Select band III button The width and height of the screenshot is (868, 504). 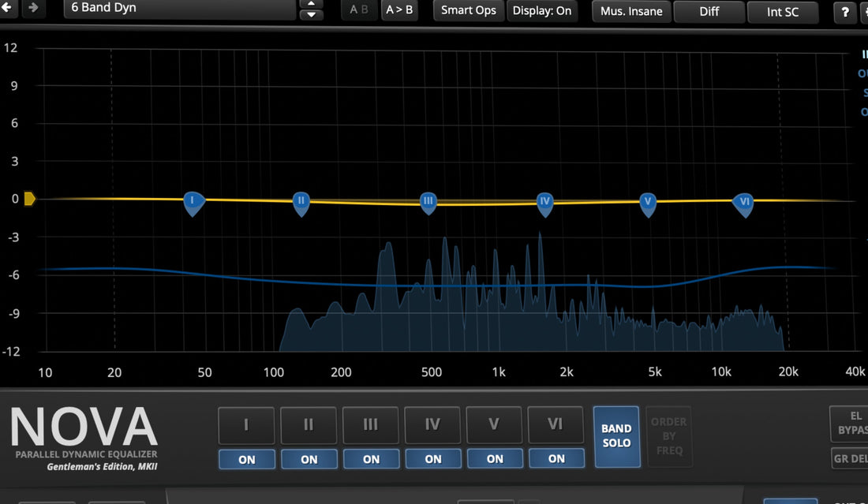[x=370, y=425]
